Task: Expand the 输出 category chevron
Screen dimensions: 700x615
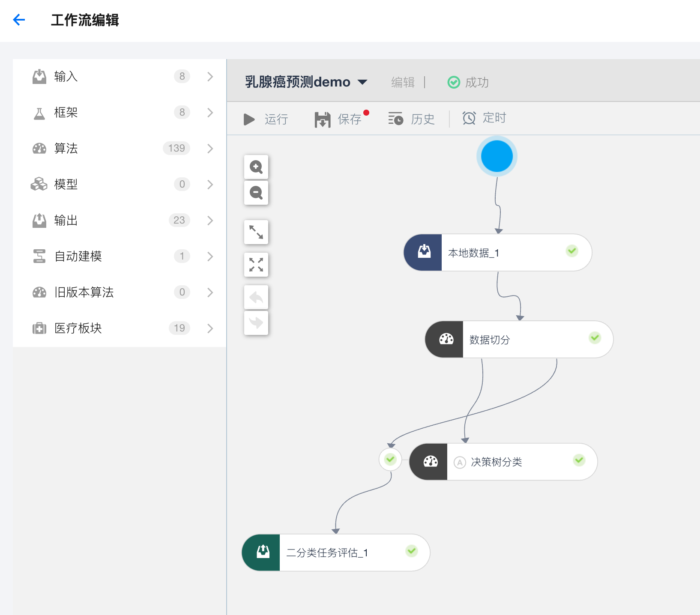Action: (210, 221)
